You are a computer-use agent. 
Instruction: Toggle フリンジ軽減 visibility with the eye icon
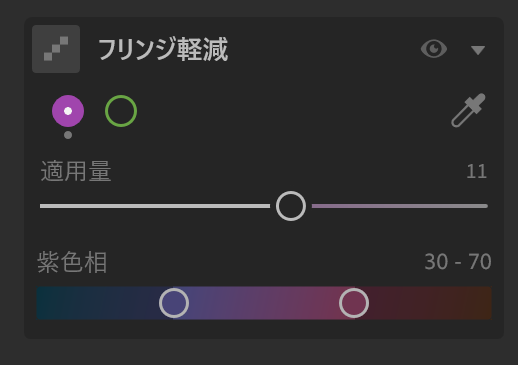(434, 49)
